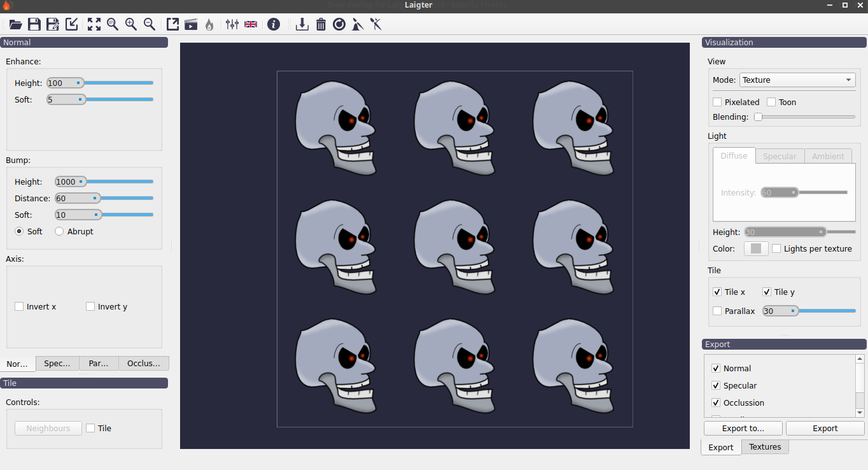Uncheck Normal in the Export list
This screenshot has width=868, height=470.
coord(716,368)
